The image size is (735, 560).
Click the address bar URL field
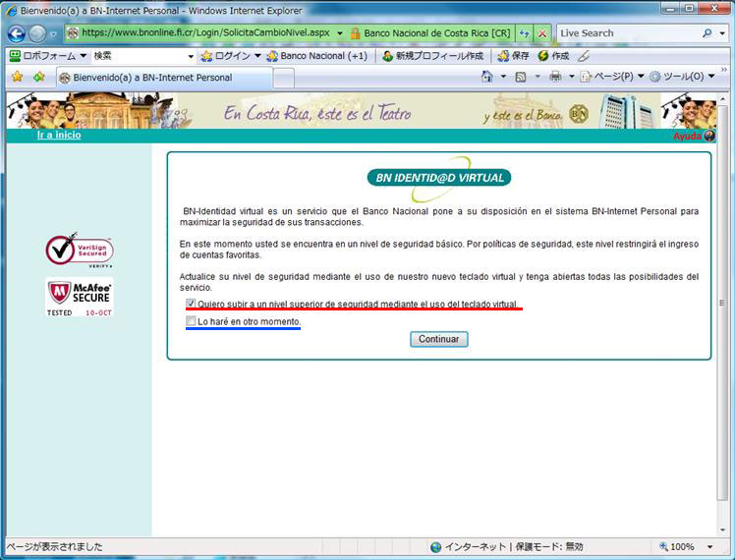coord(204,32)
